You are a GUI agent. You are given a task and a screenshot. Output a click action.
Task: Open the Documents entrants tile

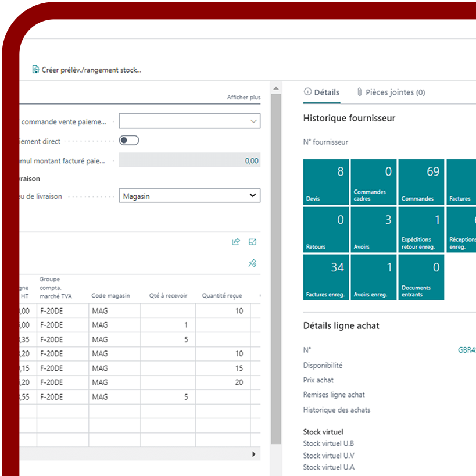(421, 277)
